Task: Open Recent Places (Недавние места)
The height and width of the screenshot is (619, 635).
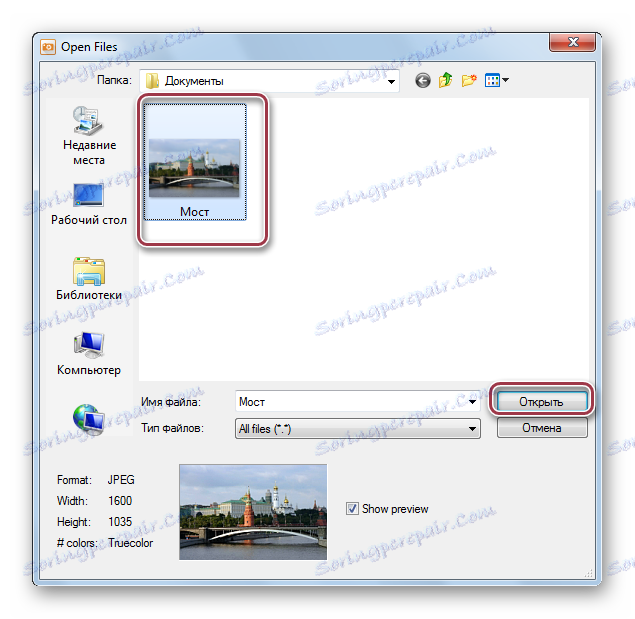Action: (89, 135)
